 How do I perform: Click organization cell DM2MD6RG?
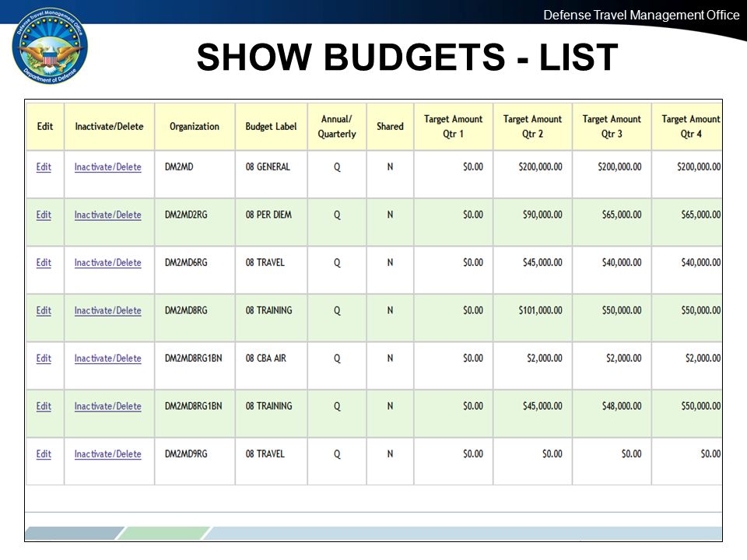click(x=186, y=263)
